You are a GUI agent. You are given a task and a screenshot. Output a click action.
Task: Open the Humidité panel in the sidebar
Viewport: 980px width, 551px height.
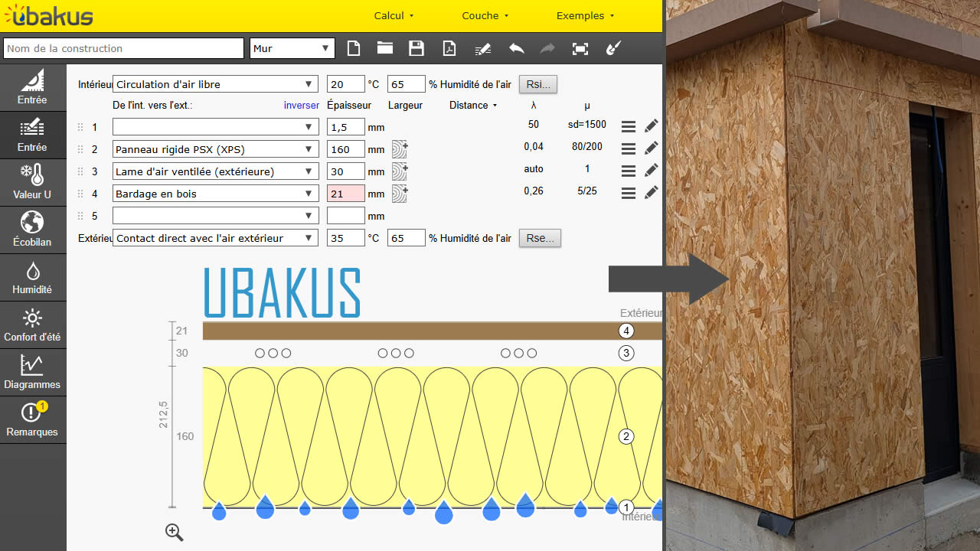point(32,278)
